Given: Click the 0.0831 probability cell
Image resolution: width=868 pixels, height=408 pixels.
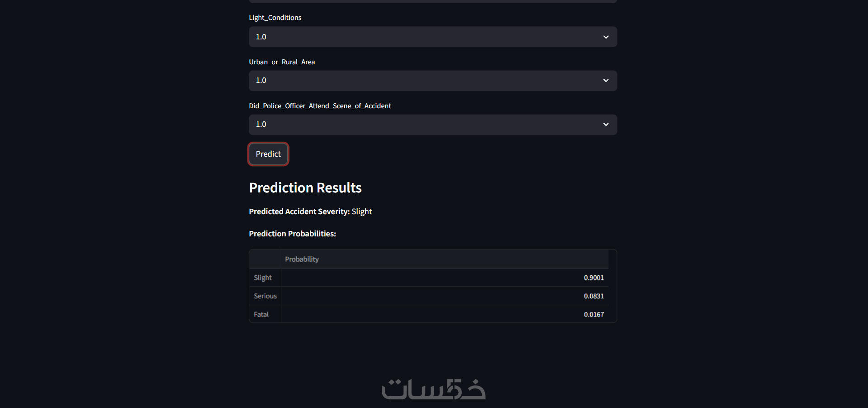Looking at the screenshot, I should (593, 296).
